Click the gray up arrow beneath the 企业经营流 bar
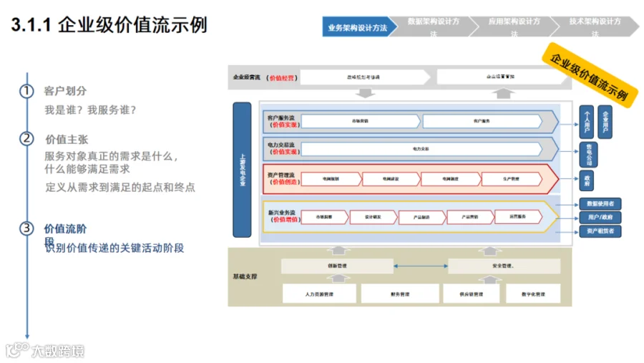Screen dimensions: 644x363 click(x=503, y=93)
